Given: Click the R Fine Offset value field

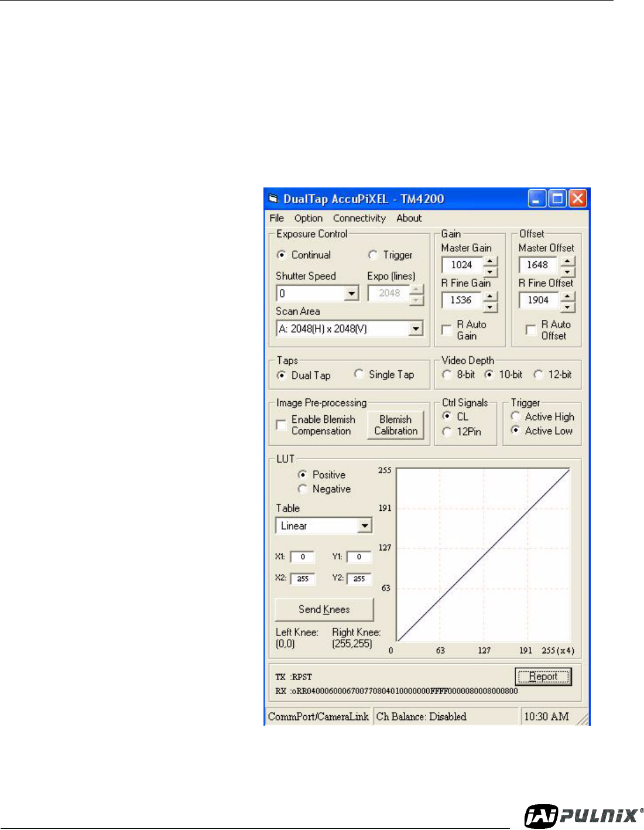Looking at the screenshot, I should pos(539,300).
